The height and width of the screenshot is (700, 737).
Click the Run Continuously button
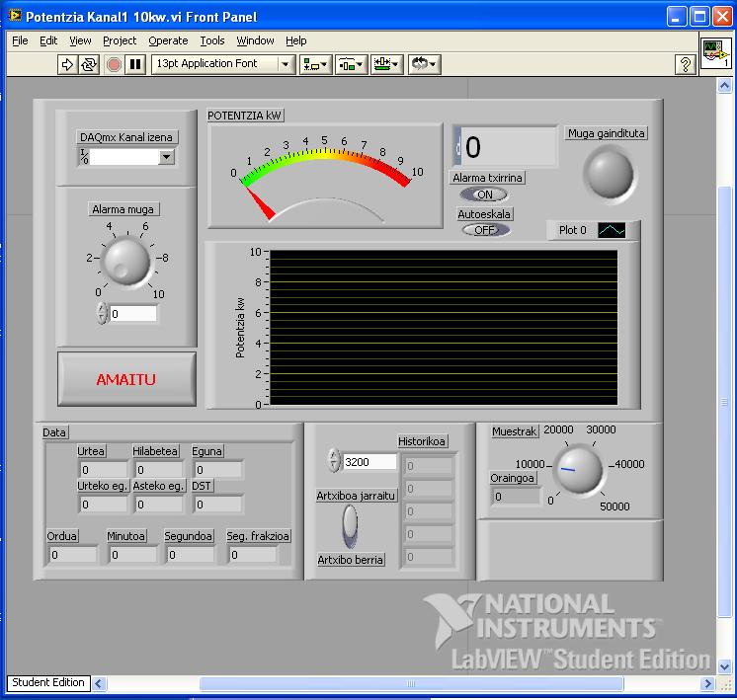(x=88, y=64)
